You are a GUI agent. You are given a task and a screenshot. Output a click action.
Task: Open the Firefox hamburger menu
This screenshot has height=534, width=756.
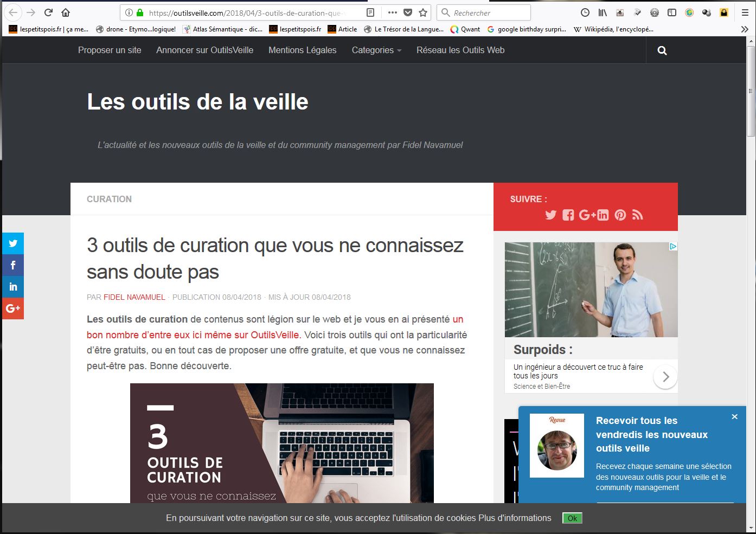tap(745, 12)
